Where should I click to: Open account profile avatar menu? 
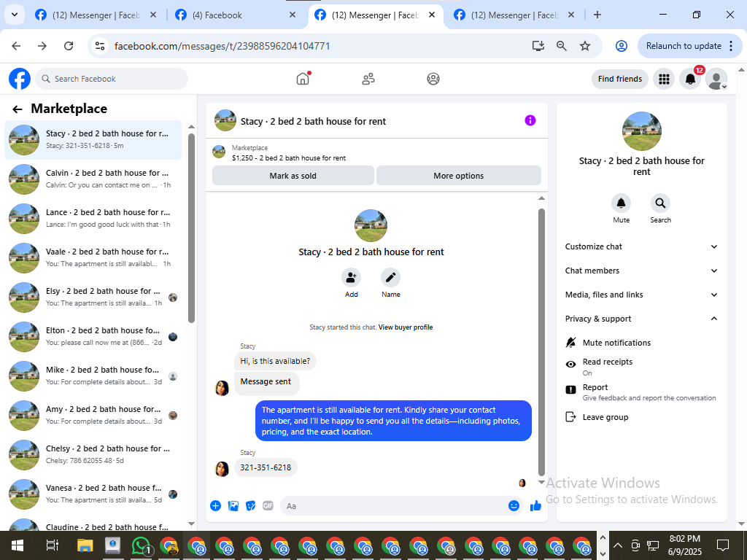pyautogui.click(x=716, y=79)
